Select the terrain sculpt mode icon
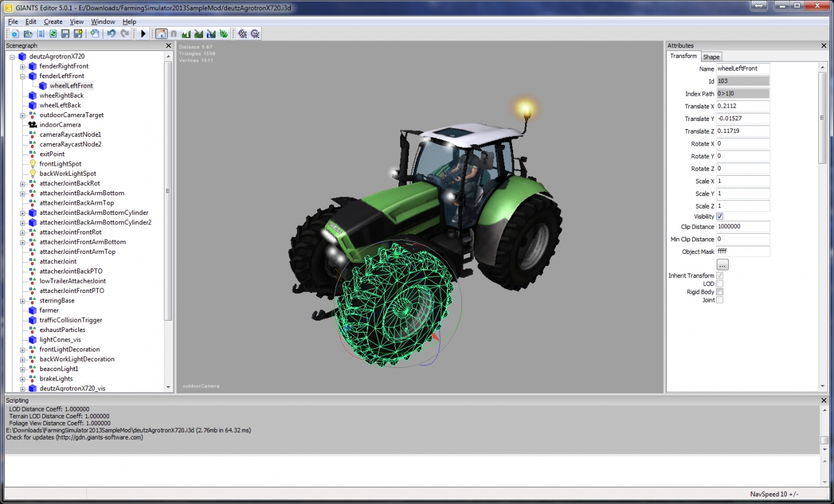 tap(186, 33)
